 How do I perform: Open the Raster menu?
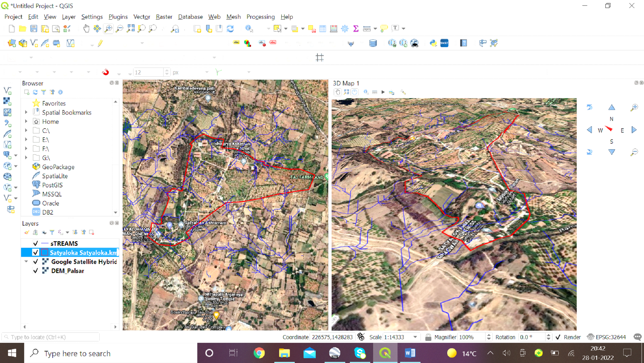(164, 17)
